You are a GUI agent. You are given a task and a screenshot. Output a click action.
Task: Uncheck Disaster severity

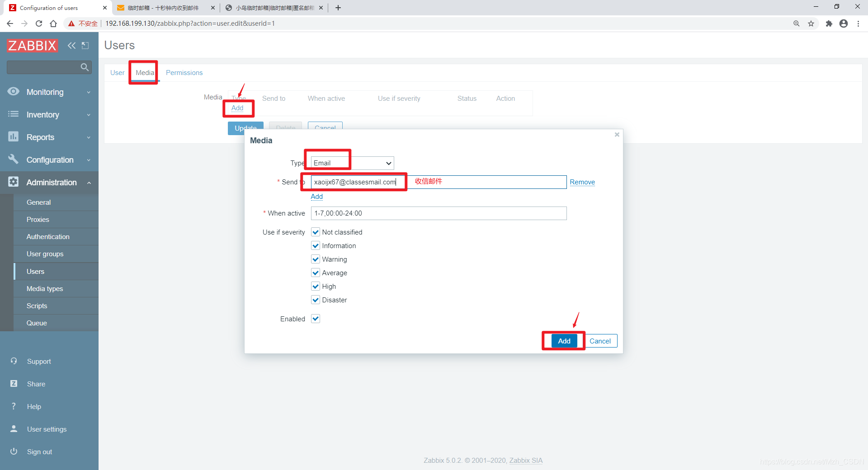pyautogui.click(x=316, y=300)
